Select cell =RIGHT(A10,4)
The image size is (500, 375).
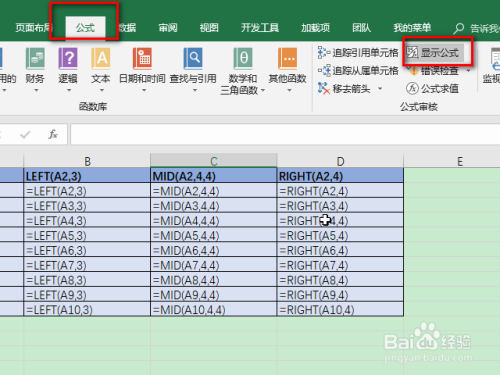pyautogui.click(x=340, y=310)
